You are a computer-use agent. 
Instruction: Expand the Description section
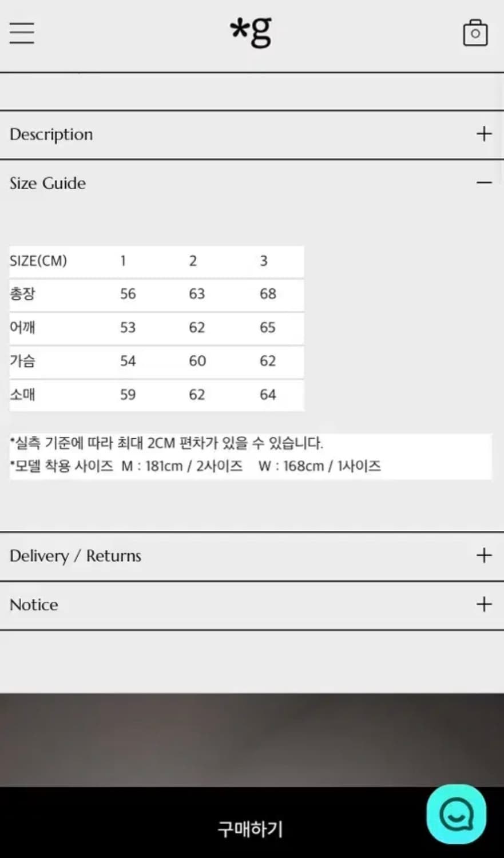[483, 133]
